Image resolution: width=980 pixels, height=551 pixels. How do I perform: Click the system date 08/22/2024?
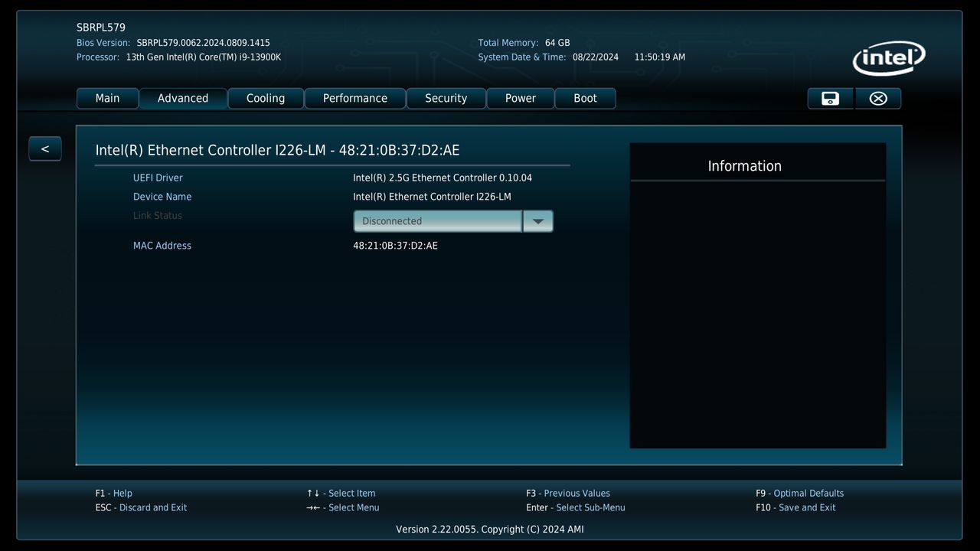596,57
